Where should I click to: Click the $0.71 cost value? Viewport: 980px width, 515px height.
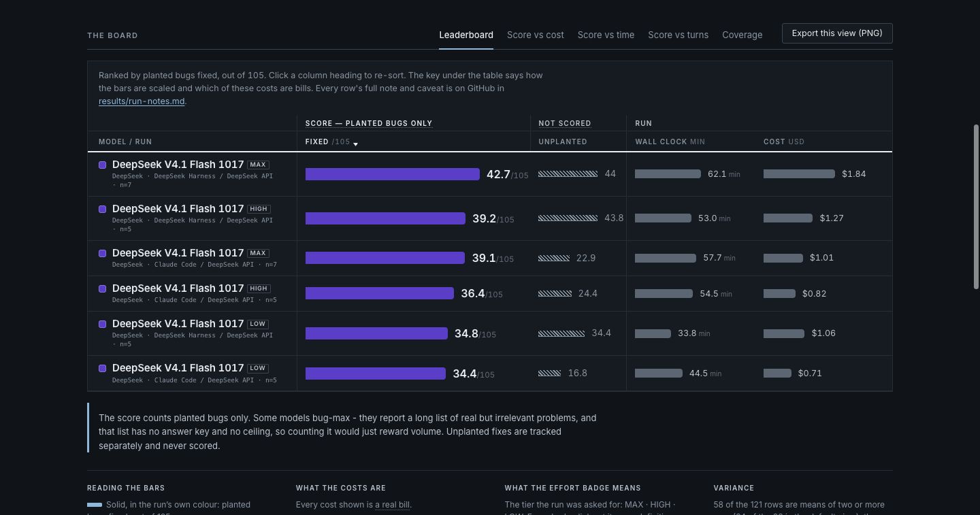point(810,373)
